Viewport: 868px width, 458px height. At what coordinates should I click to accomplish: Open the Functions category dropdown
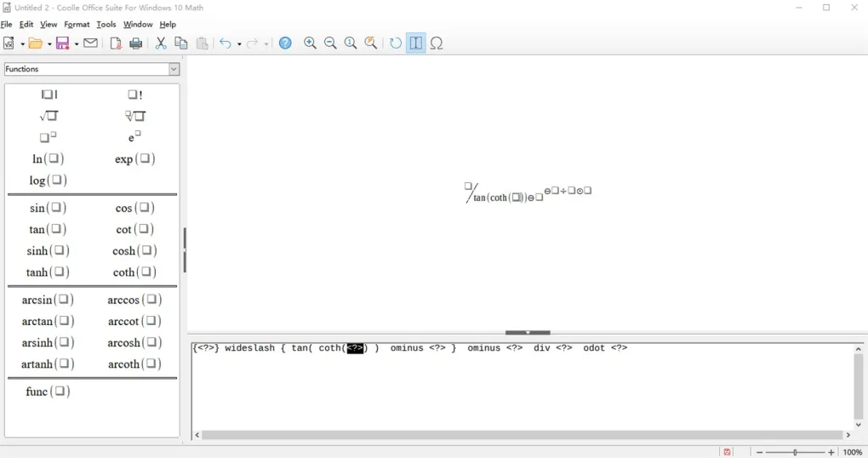(x=92, y=69)
